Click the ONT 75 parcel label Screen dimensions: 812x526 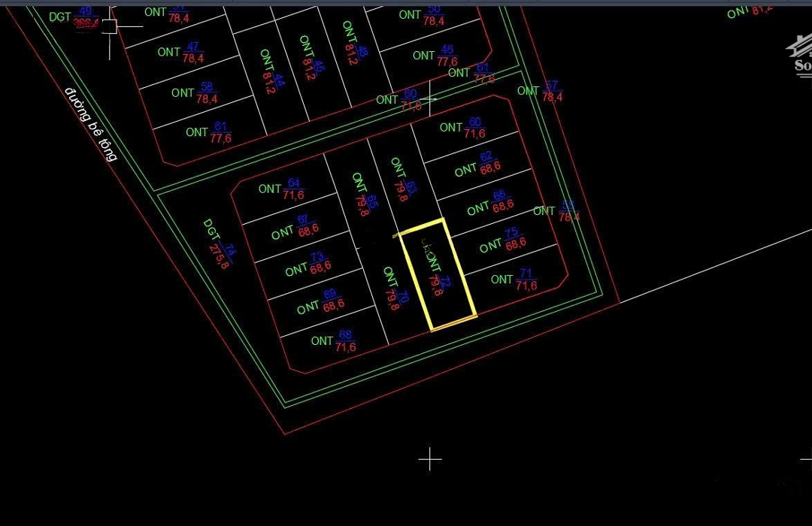coord(502,240)
